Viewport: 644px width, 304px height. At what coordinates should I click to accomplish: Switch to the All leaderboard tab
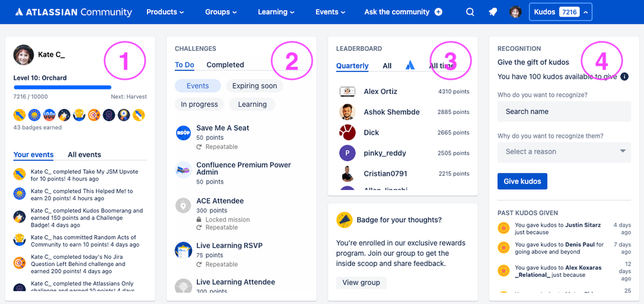387,66
